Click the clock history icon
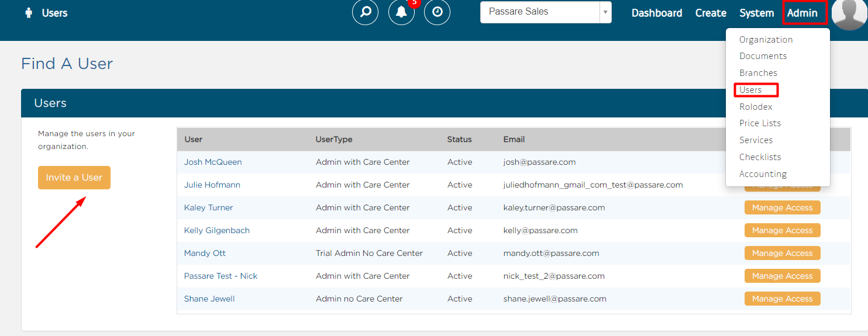This screenshot has height=336, width=868. click(437, 12)
